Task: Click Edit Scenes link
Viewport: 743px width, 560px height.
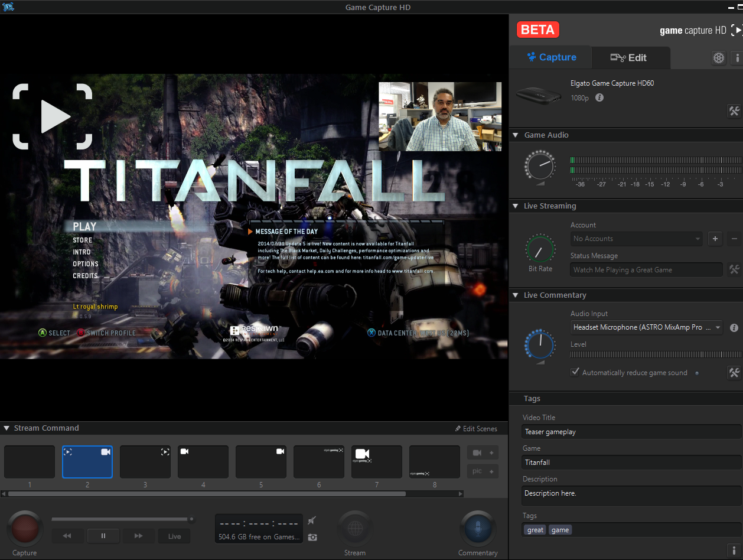Action: click(476, 429)
